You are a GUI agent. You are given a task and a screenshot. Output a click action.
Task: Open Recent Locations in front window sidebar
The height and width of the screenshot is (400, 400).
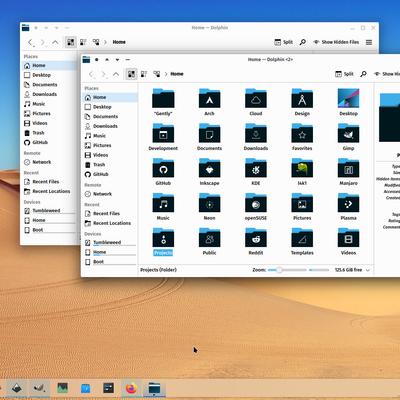coord(110,223)
